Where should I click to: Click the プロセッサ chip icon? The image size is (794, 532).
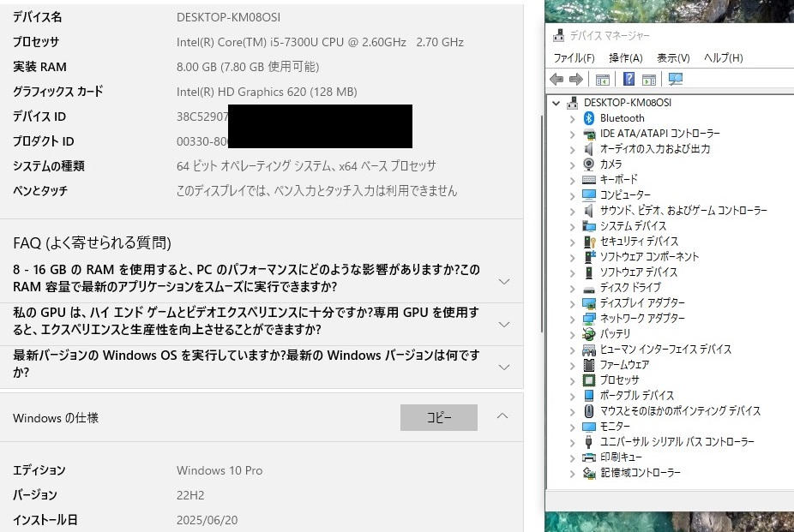[588, 380]
